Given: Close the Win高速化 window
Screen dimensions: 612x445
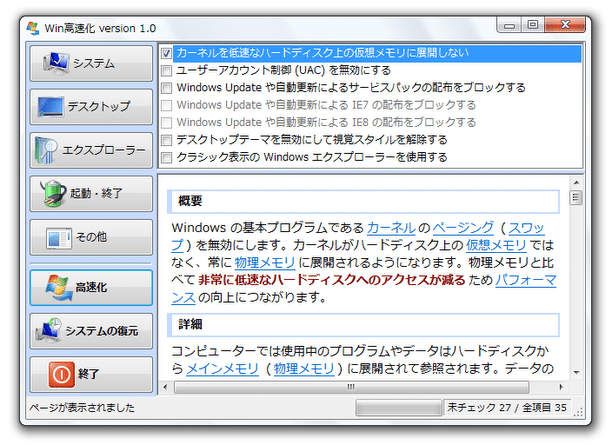Looking at the screenshot, I should 565,25.
